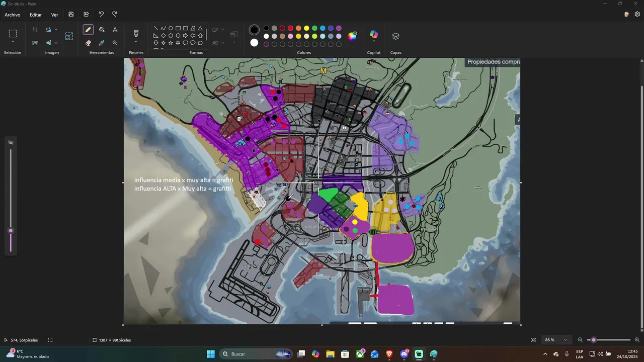Viewport: 644px width, 362px height.
Task: Click the Save icon
Action: coord(71,15)
